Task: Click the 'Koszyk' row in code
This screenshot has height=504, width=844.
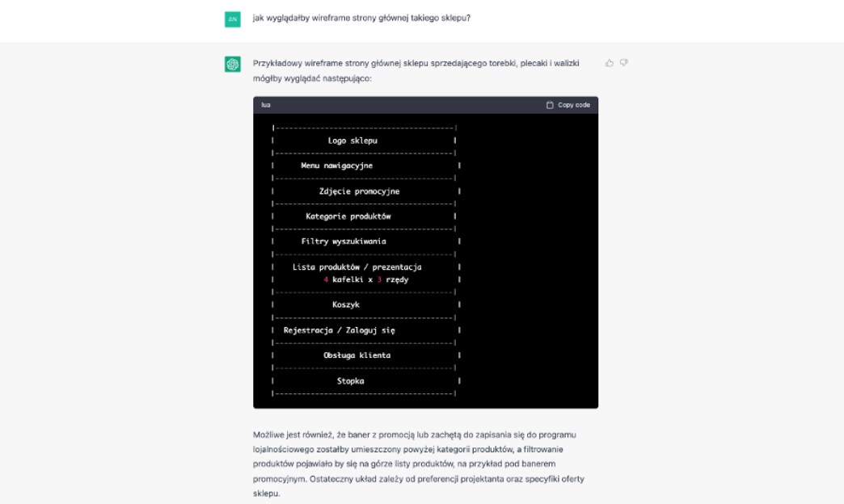Action: pyautogui.click(x=346, y=304)
